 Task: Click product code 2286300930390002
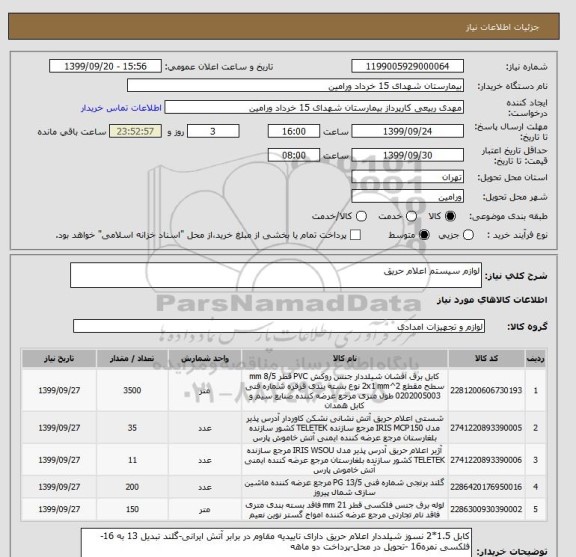click(x=486, y=509)
